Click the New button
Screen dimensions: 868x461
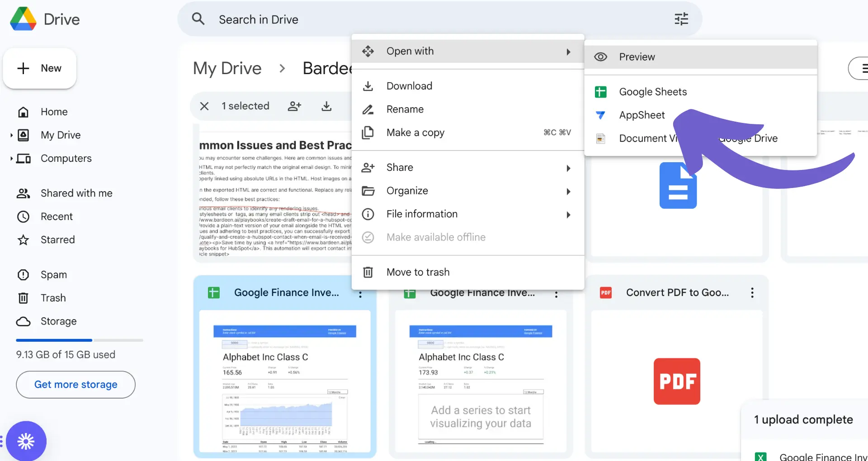pos(40,68)
